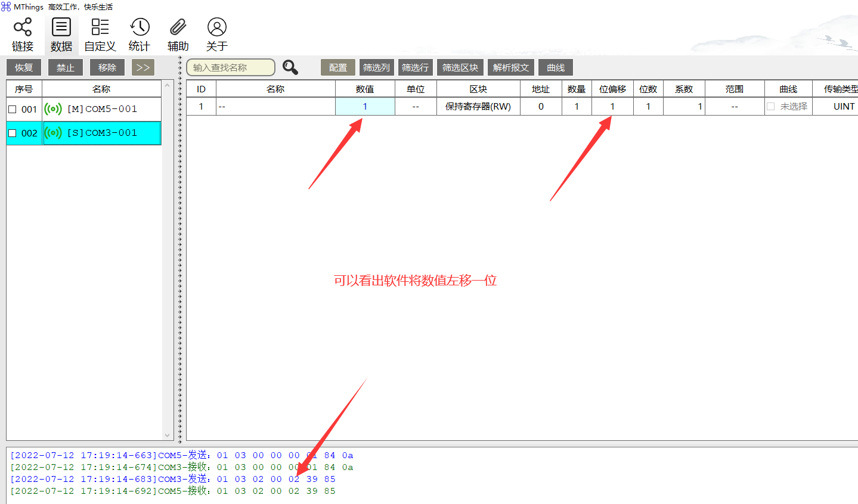Click inside the name search input field
The height and width of the screenshot is (504, 858).
coord(230,67)
